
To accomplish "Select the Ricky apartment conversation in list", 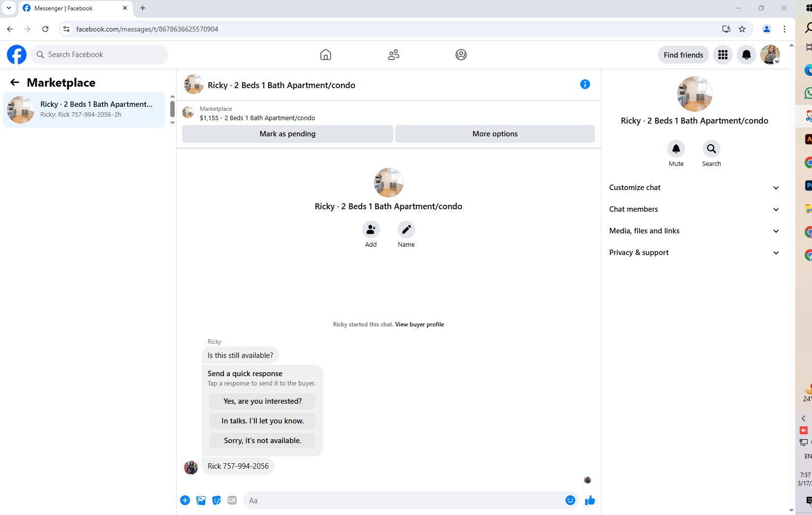I will point(84,109).
